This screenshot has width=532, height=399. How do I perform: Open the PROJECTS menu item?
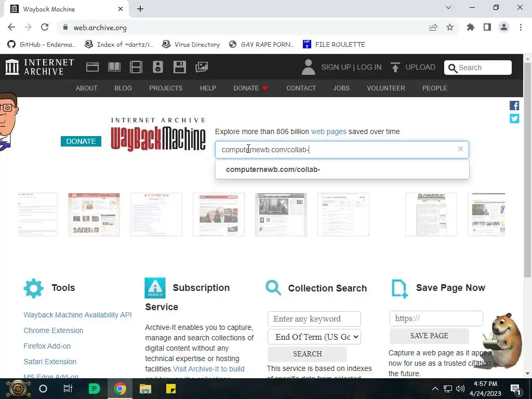point(166,88)
